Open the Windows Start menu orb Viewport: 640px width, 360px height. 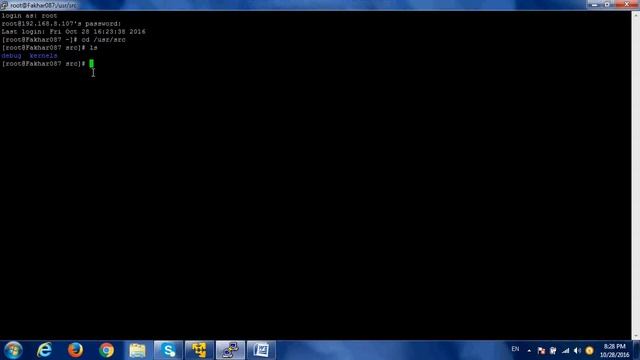pos(13,350)
